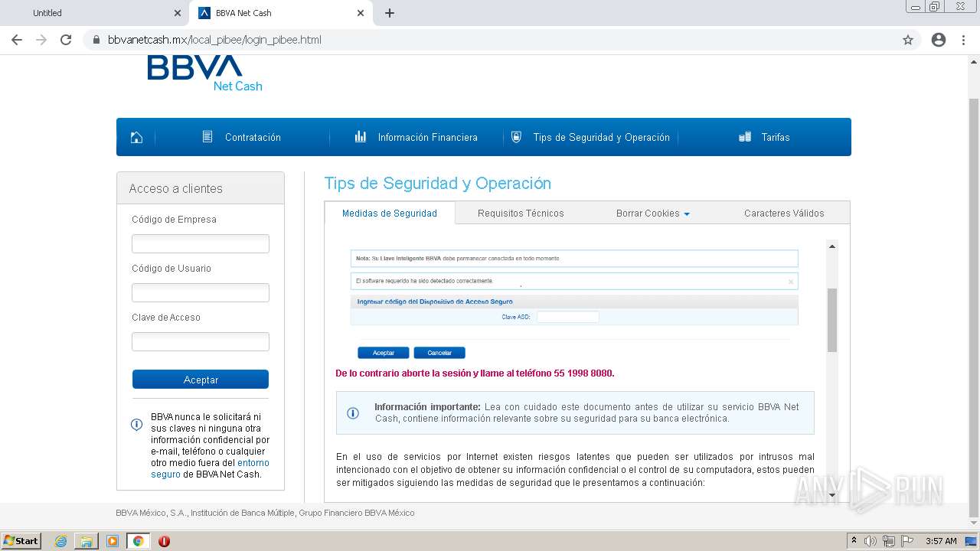The height and width of the screenshot is (551, 980).
Task: Click the padlock site security icon
Action: click(96, 40)
